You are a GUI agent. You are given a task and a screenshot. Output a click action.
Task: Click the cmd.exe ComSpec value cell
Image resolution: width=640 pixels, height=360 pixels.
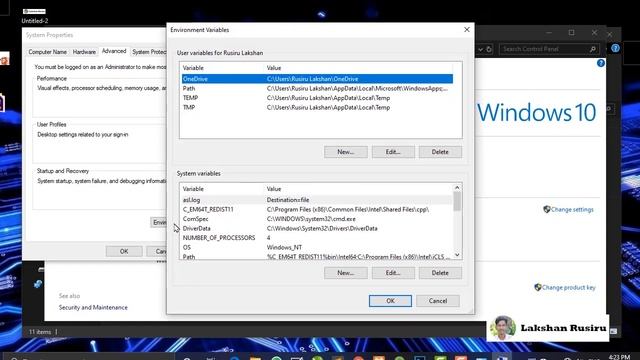coord(311,219)
